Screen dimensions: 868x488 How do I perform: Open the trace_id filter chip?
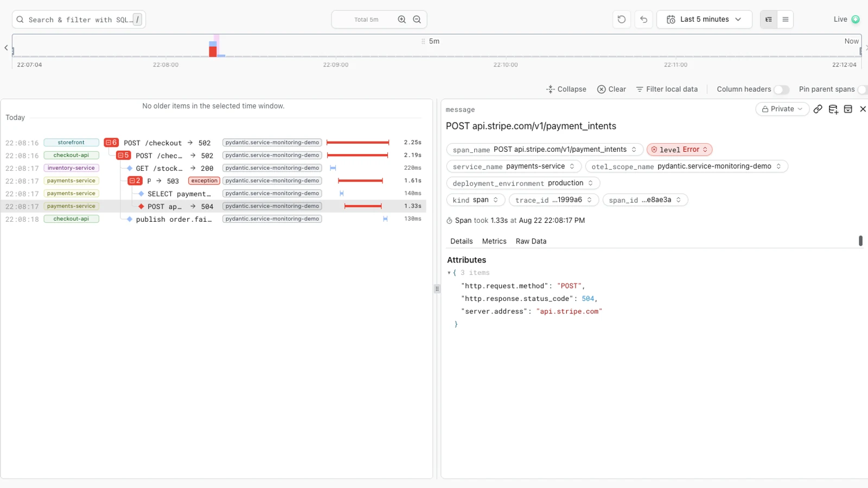(554, 200)
